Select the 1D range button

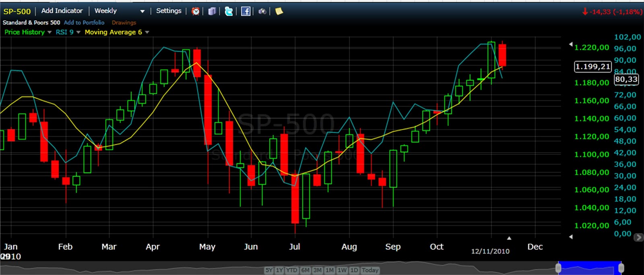click(x=354, y=270)
